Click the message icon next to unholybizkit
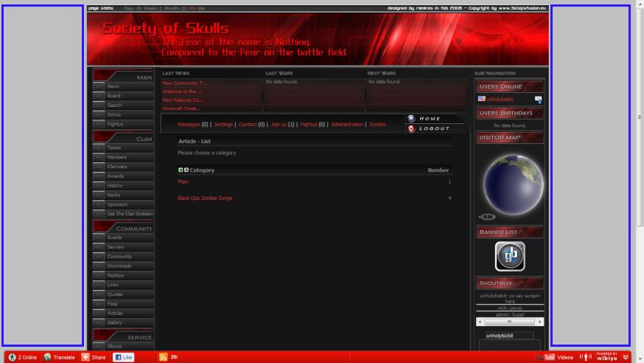The width and height of the screenshot is (644, 363). pyautogui.click(x=538, y=100)
